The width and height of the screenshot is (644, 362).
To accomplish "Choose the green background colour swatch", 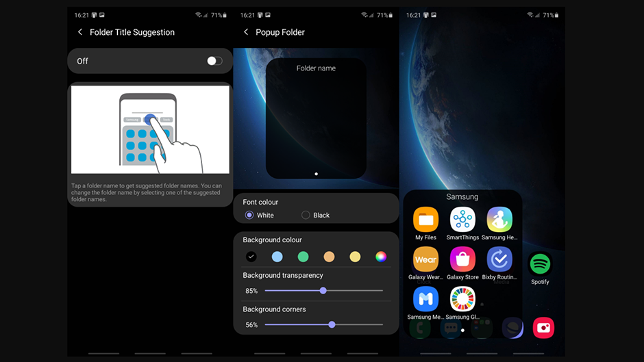I will pos(303,257).
